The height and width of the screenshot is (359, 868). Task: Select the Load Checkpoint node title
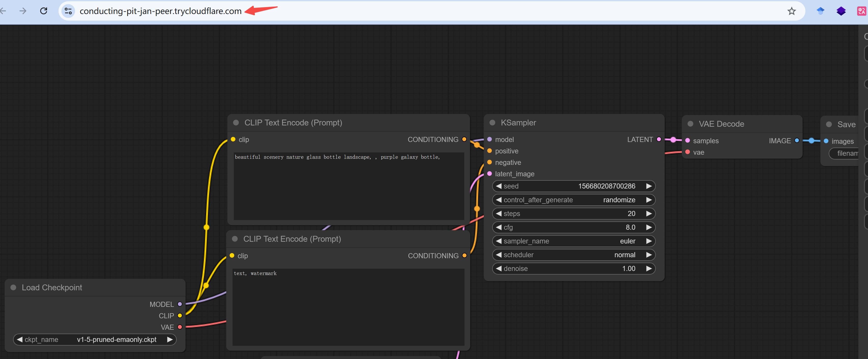[52, 288]
